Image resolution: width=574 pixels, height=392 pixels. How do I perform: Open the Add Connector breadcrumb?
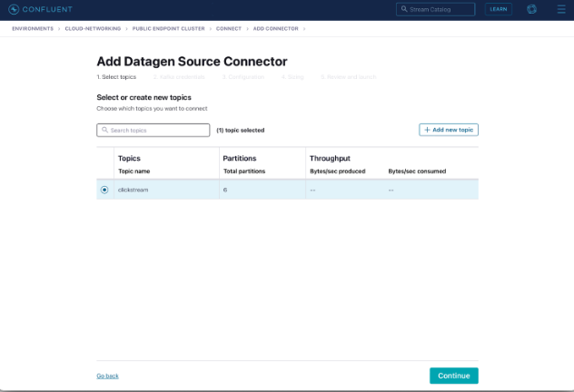[276, 28]
